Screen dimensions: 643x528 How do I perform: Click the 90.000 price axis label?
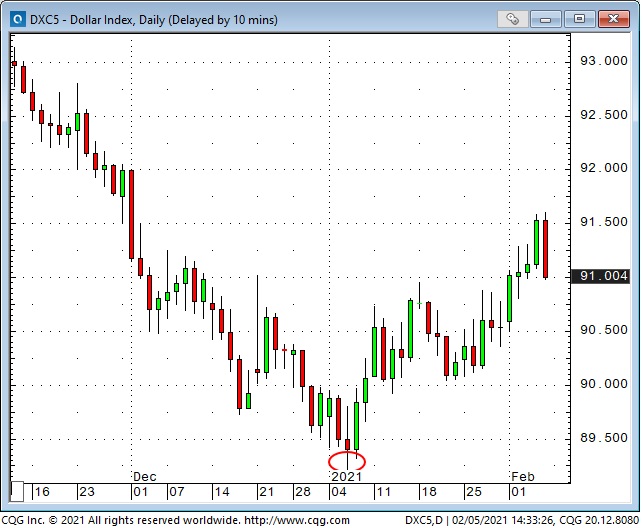pyautogui.click(x=604, y=384)
